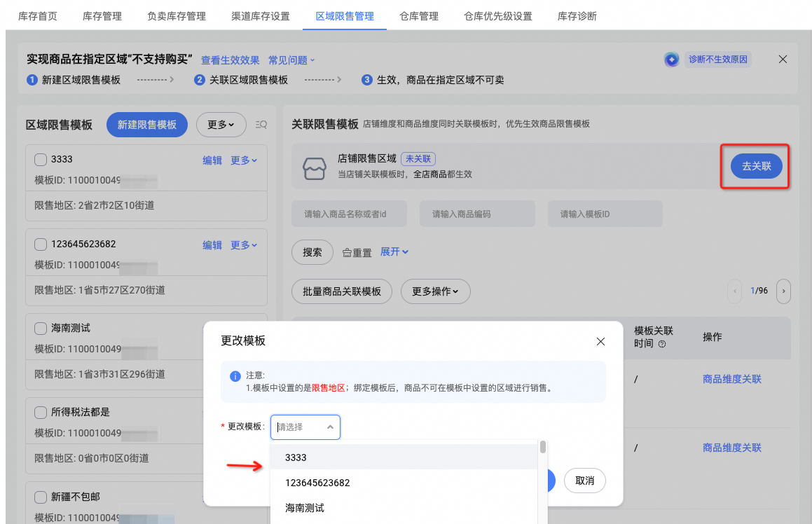Open 仓库管理 tab
The height and width of the screenshot is (524, 812).
click(419, 16)
